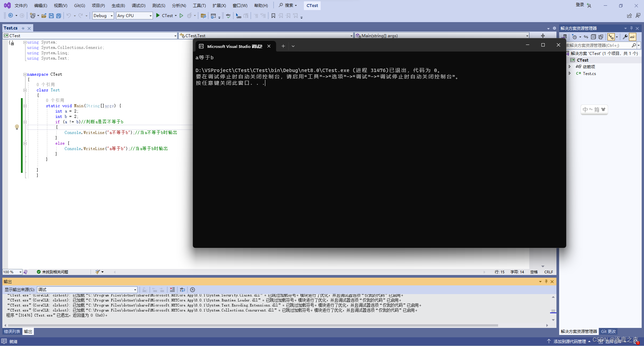
Task: Click the editor split-window handle icon
Action: click(x=543, y=36)
